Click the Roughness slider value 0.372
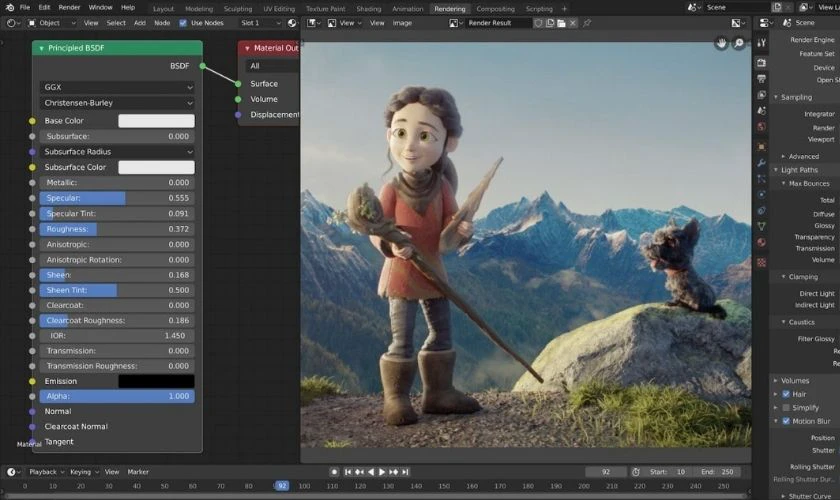The image size is (840, 500). (x=117, y=229)
